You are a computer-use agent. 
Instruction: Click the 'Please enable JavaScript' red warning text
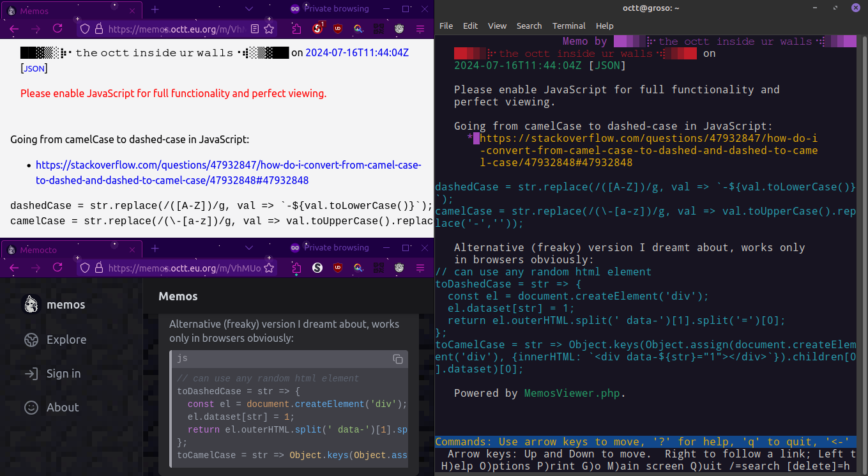tap(173, 93)
